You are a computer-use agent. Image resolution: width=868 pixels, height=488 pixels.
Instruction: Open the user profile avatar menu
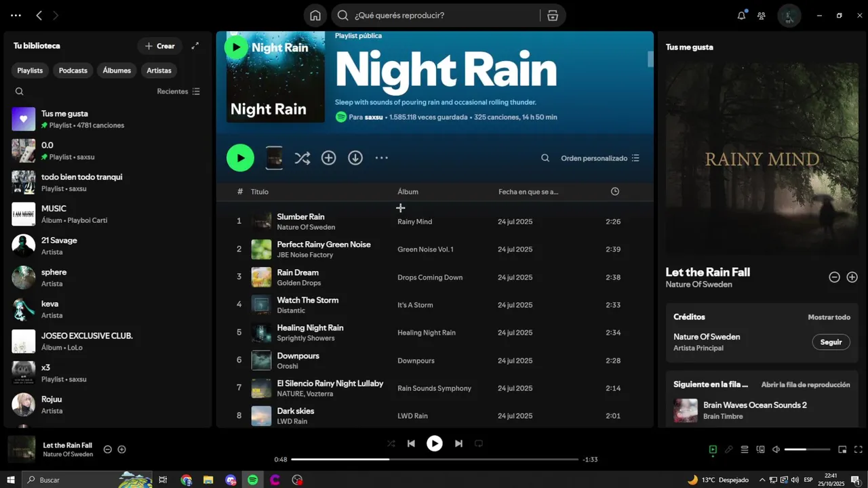point(789,16)
